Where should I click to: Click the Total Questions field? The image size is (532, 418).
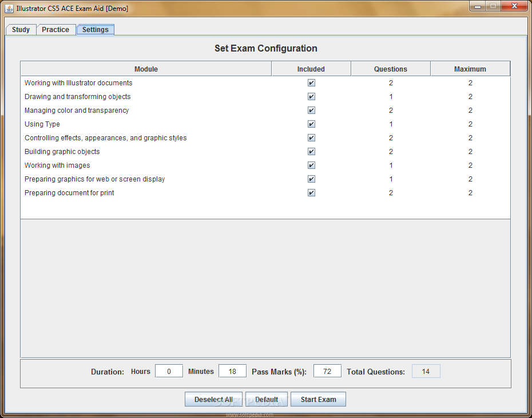[x=426, y=371]
